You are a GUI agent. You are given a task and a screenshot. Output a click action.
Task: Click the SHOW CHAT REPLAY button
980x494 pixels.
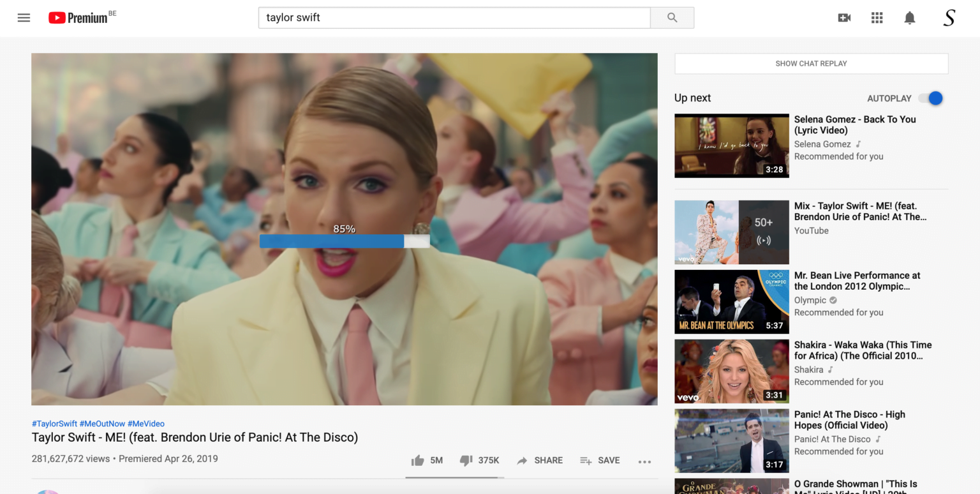[x=811, y=63]
